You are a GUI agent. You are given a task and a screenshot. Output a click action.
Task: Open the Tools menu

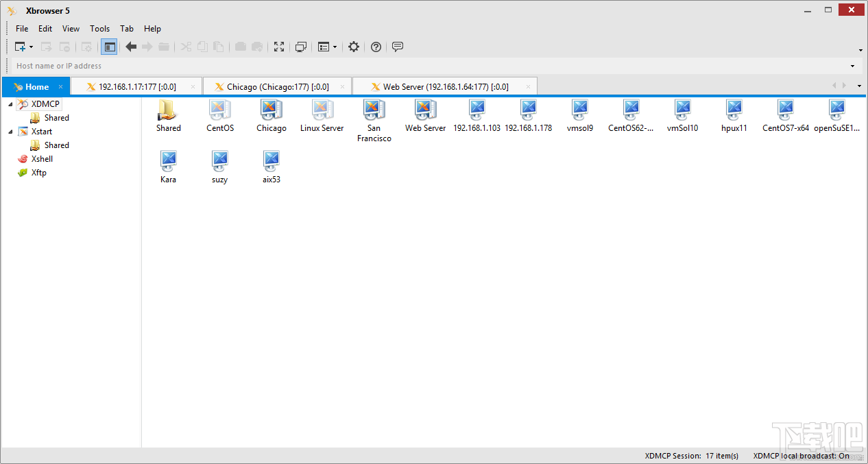tap(99, 28)
